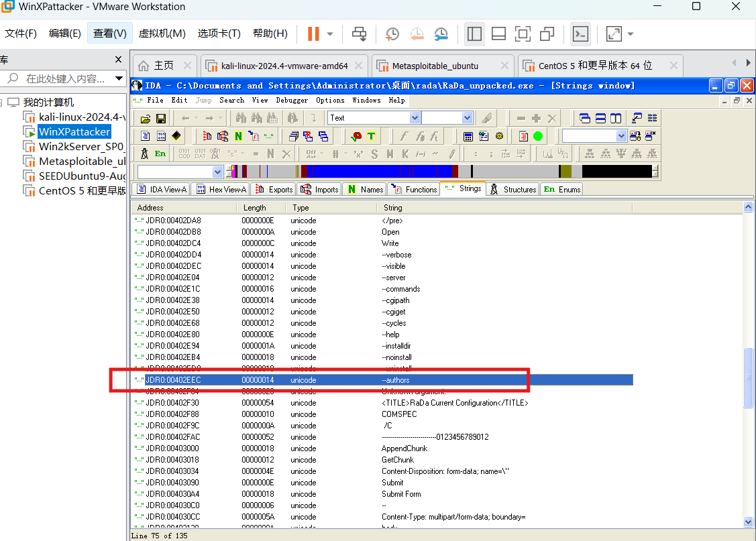Screen dimensions: 756x541
Task: Click the IDA save database icon
Action: pos(161,119)
